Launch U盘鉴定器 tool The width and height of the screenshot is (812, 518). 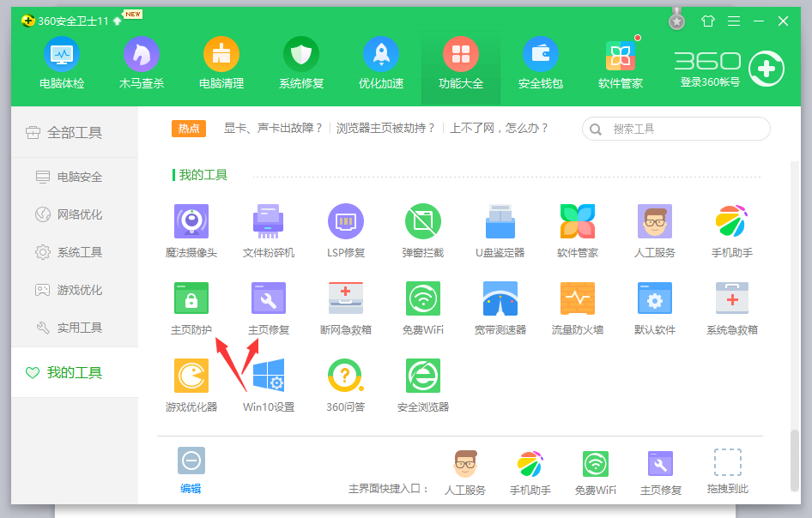(500, 231)
